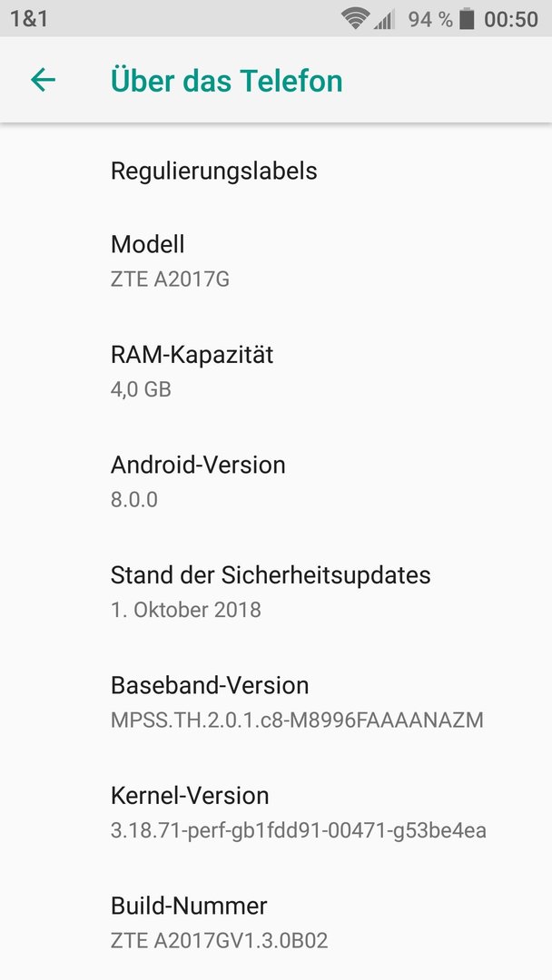This screenshot has width=552, height=980.
Task: Tap the Wi-Fi status icon
Action: 355,19
